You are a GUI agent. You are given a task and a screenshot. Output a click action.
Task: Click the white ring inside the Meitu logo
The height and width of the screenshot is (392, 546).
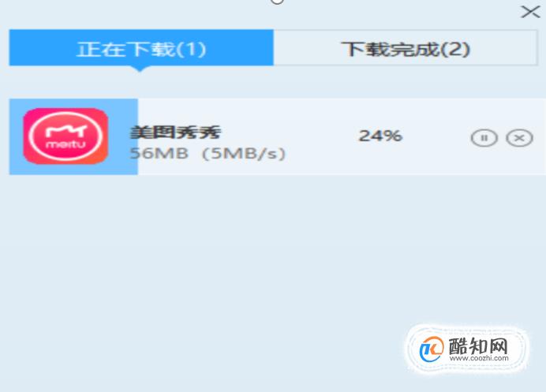(x=65, y=136)
